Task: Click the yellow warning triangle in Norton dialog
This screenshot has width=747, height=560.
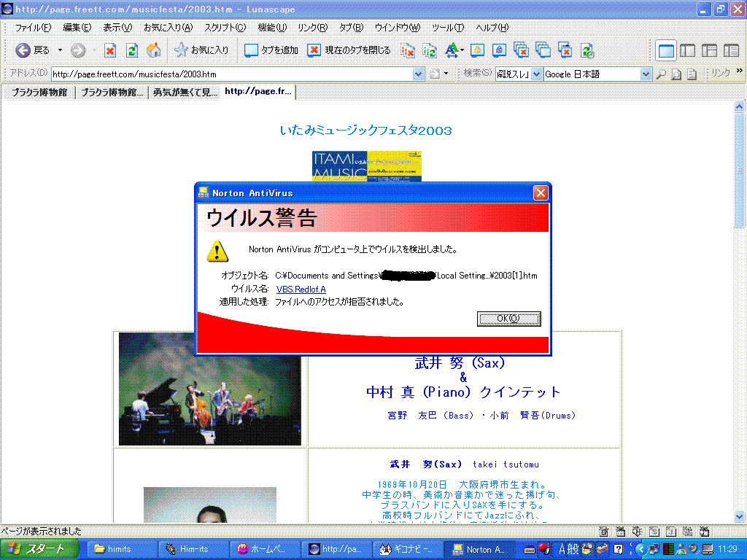Action: click(217, 251)
